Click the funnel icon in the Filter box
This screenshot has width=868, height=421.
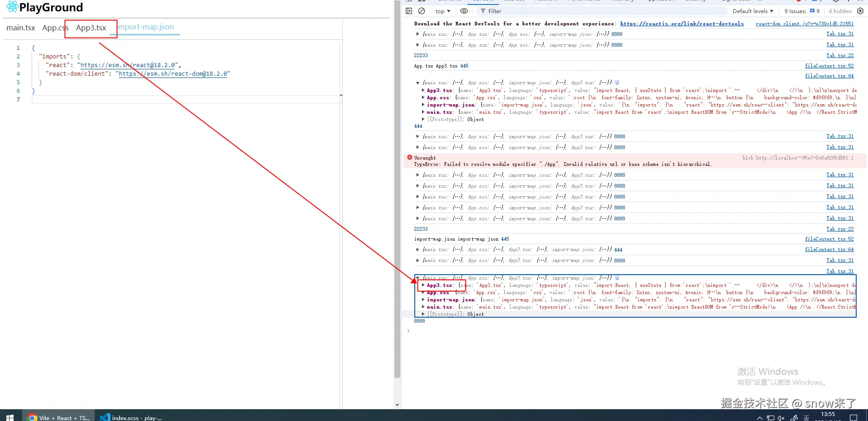483,11
